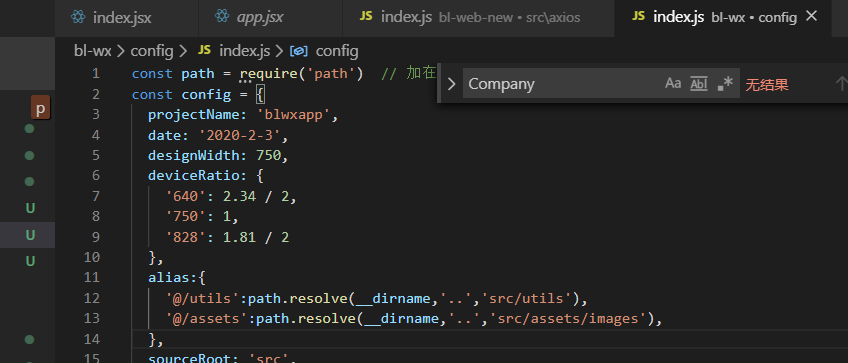Click JS icon on bl-wx index.js tab
Image resolution: width=848 pixels, height=363 pixels.
click(x=639, y=17)
